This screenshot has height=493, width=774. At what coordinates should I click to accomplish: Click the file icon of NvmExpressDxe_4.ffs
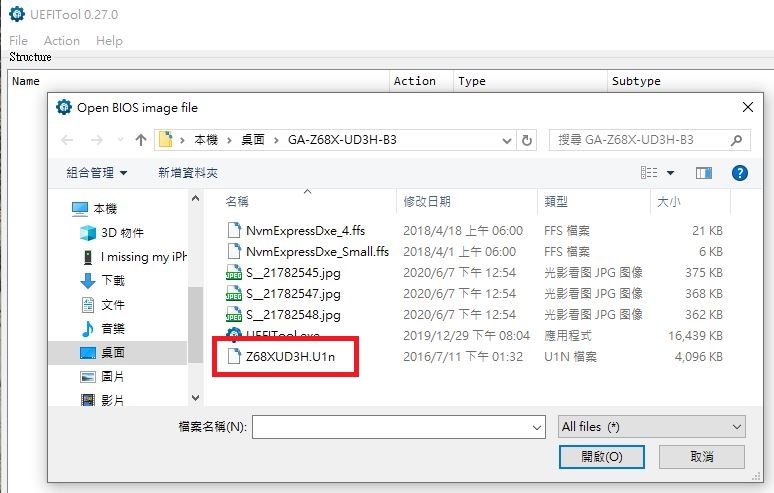233,230
